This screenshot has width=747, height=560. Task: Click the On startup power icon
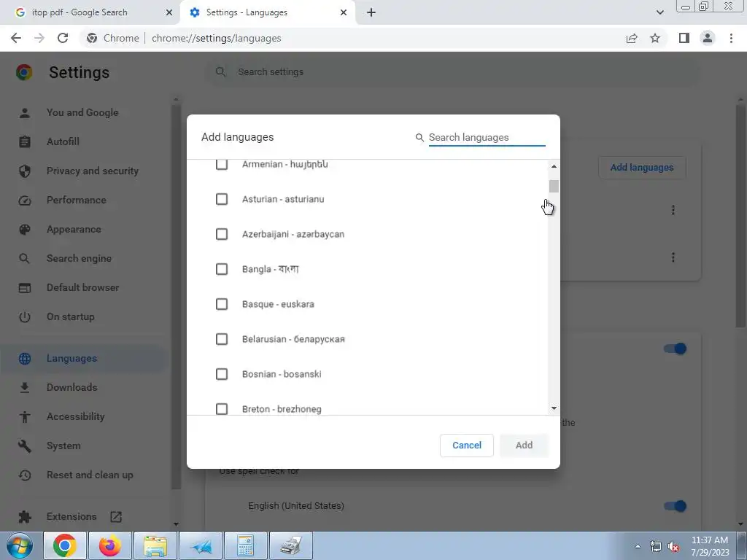[x=25, y=316]
